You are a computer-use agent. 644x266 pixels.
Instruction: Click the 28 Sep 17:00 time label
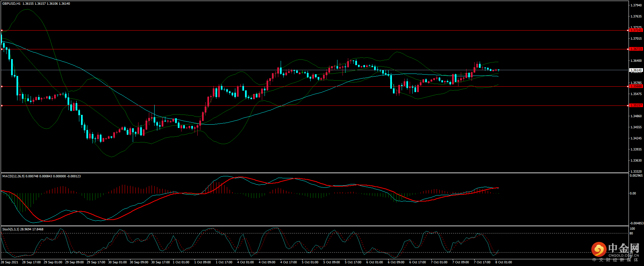pyautogui.click(x=32, y=262)
